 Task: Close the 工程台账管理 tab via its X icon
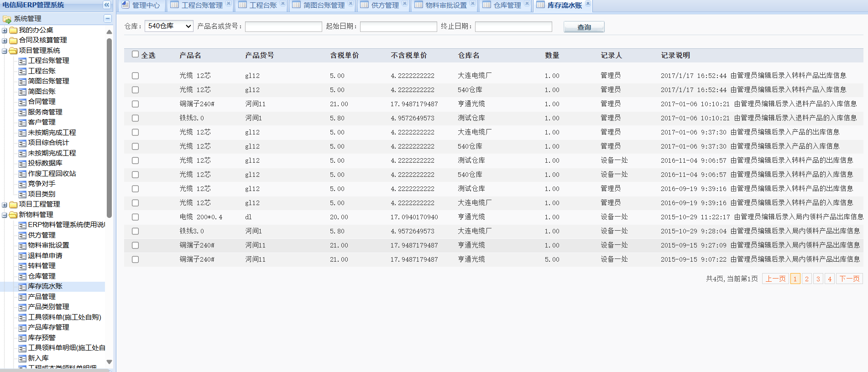[x=229, y=4]
